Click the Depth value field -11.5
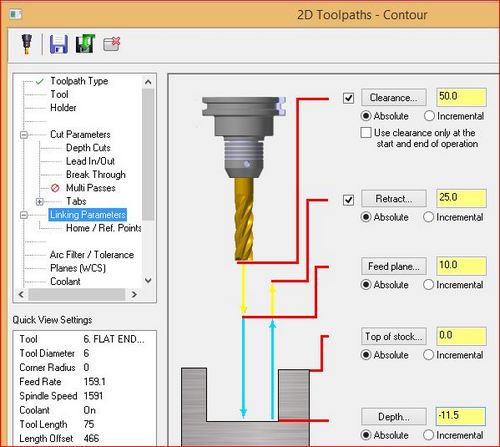The width and height of the screenshot is (500, 447). (x=461, y=416)
